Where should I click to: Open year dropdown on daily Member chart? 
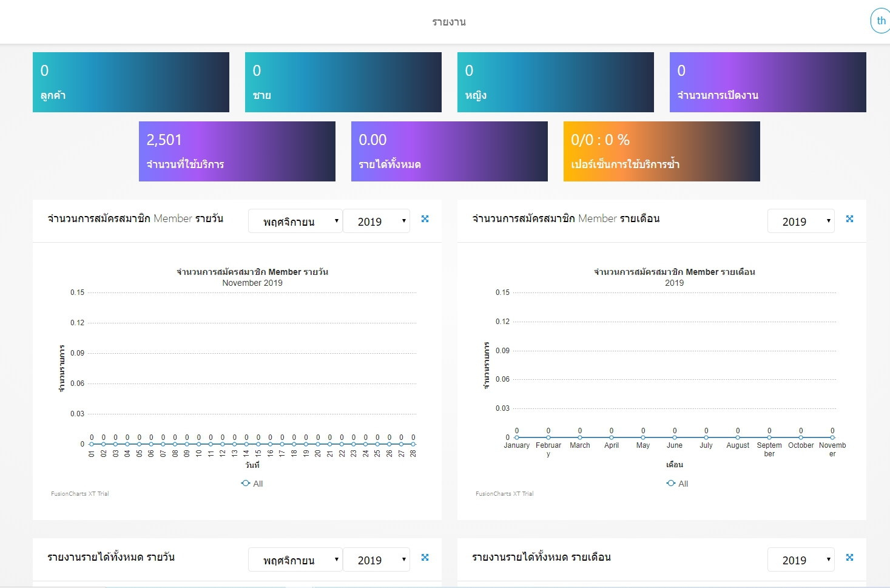pos(377,221)
